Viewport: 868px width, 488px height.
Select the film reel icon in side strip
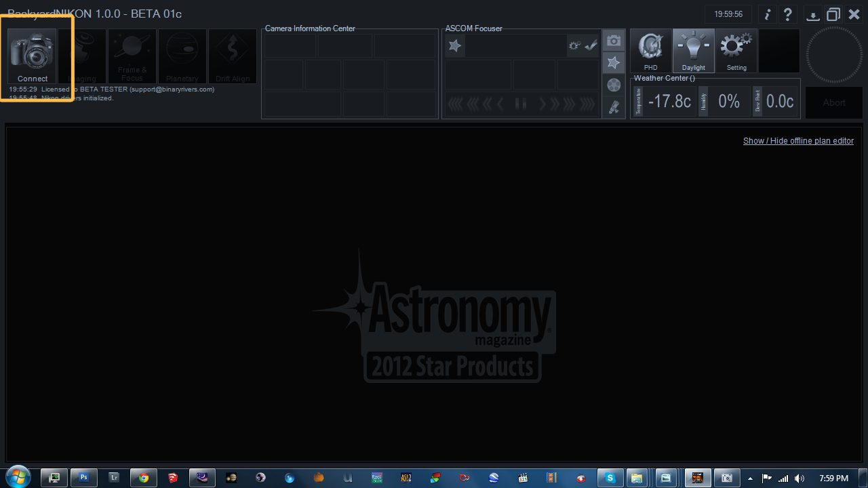pyautogui.click(x=614, y=85)
